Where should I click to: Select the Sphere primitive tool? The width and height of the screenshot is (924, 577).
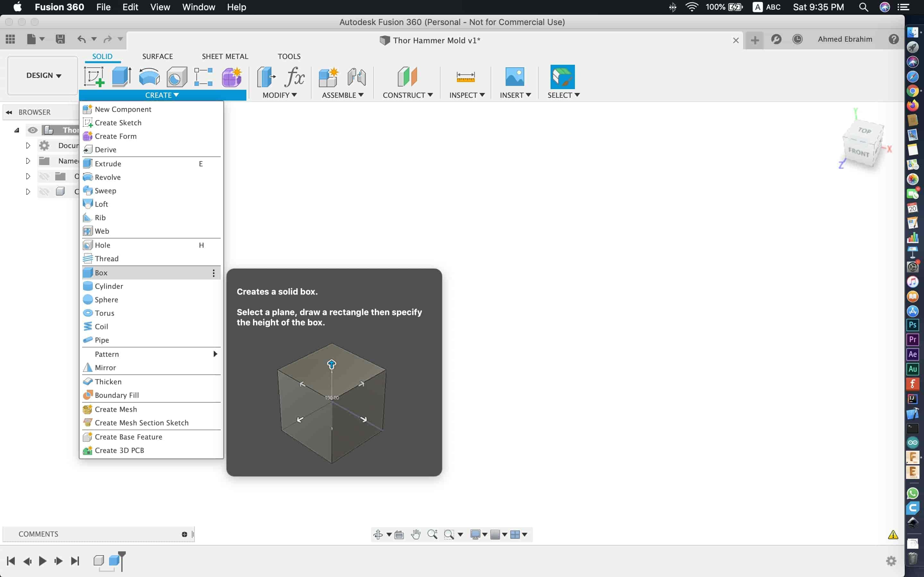(x=106, y=299)
